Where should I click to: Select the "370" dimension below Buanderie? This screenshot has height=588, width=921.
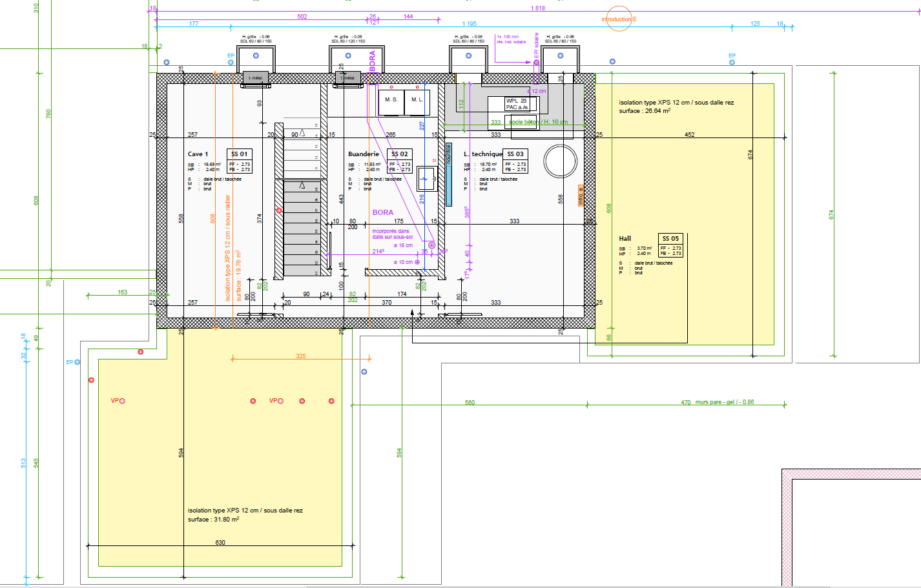click(386, 303)
